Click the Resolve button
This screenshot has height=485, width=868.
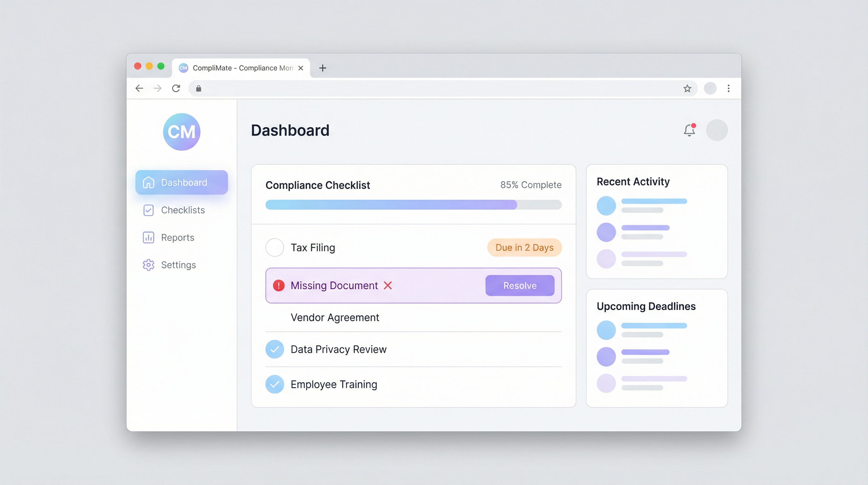pyautogui.click(x=519, y=285)
